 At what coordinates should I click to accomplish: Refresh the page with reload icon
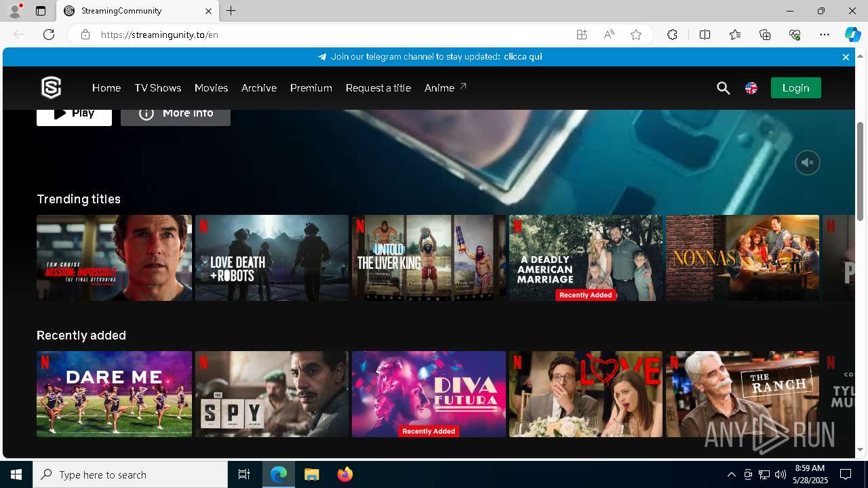coord(49,35)
